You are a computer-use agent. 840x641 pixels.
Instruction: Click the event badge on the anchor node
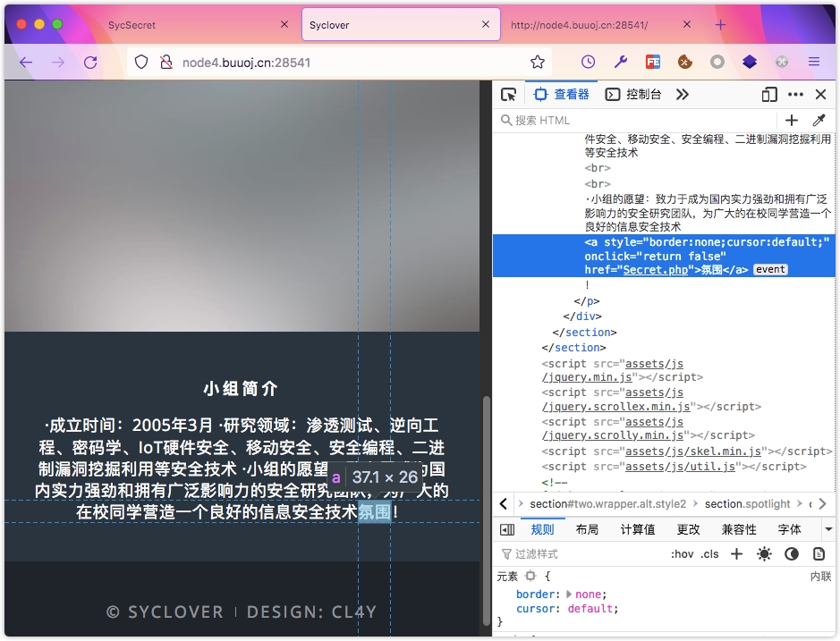[x=770, y=269]
